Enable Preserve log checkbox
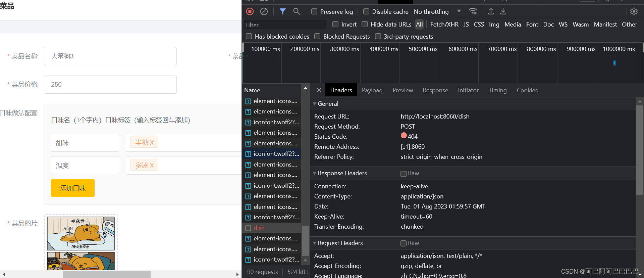Image resolution: width=644 pixels, height=278 pixels. [x=314, y=11]
